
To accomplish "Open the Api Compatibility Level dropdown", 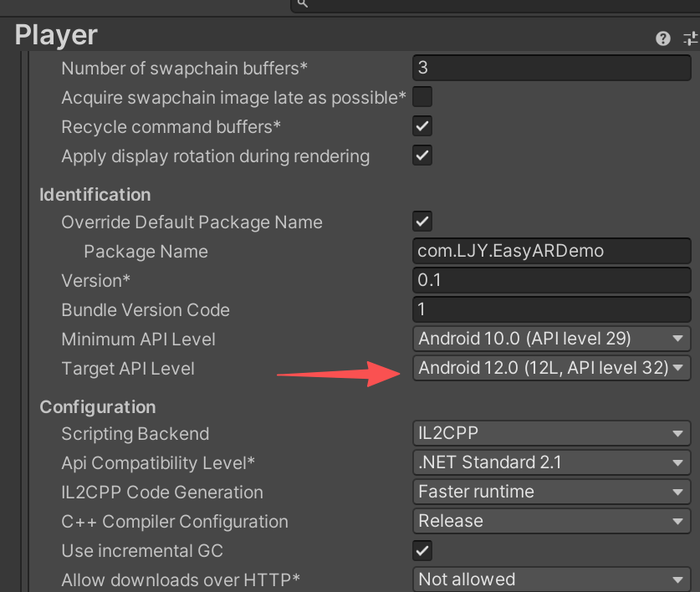I will [551, 462].
